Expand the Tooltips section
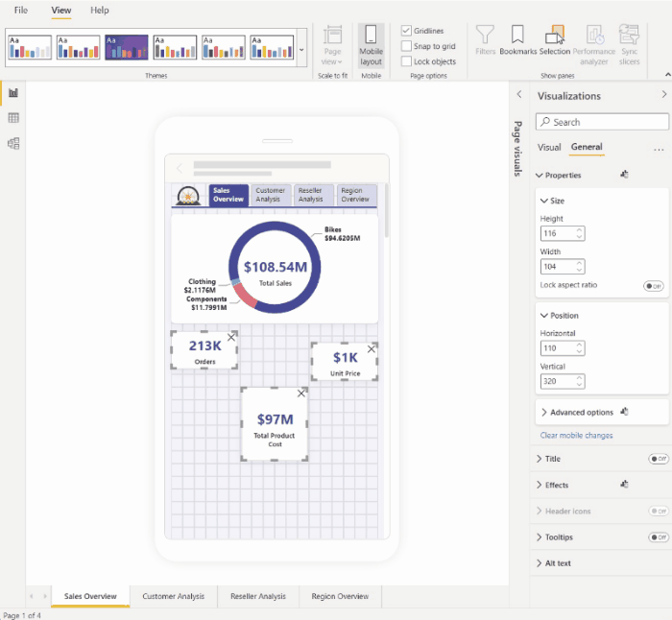 point(540,537)
